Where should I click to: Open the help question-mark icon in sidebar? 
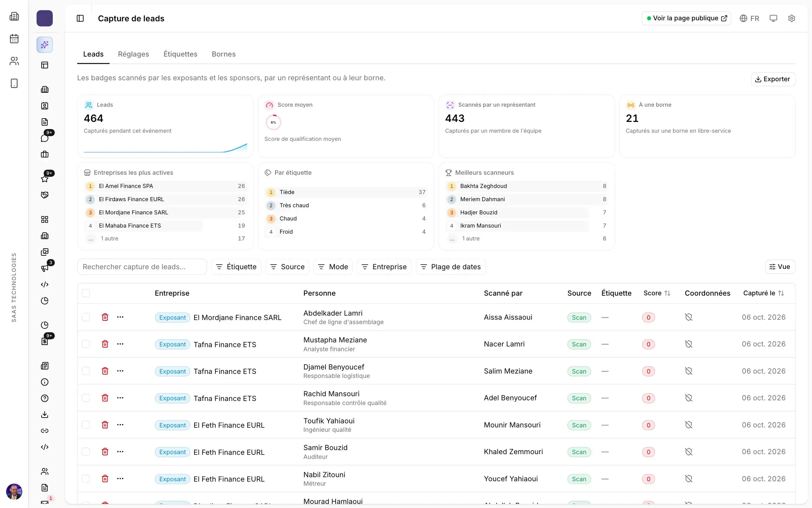(x=45, y=398)
